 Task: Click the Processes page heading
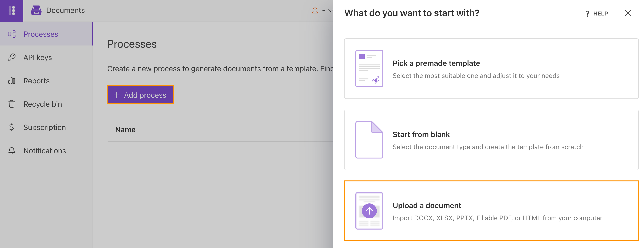pyautogui.click(x=132, y=44)
